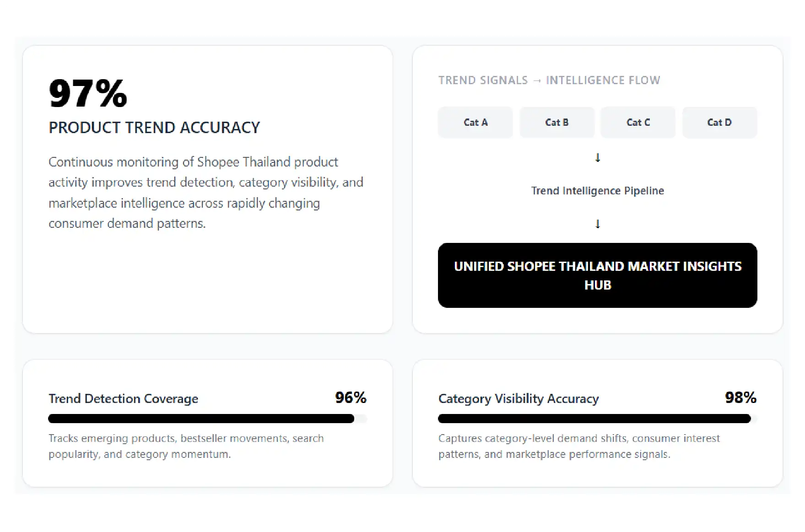This screenshot has height=532, width=805.
Task: Select the Product Trend Accuracy heading
Action: [x=154, y=127]
